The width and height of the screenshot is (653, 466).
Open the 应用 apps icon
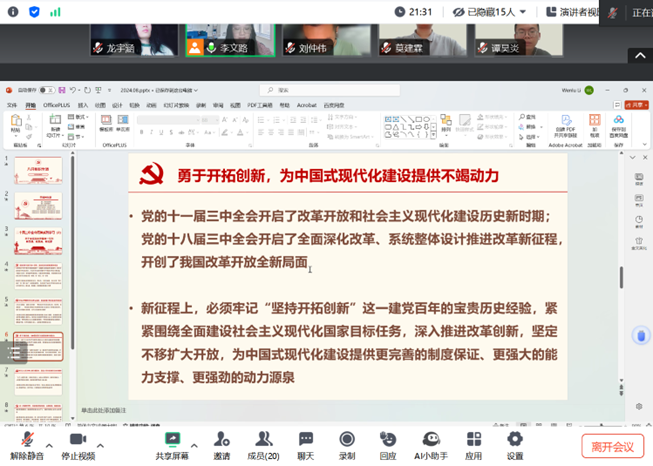(x=473, y=441)
